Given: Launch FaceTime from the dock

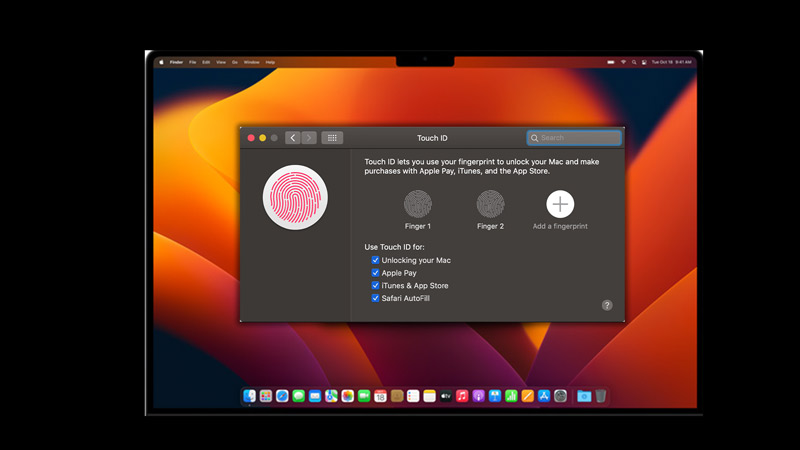Looking at the screenshot, I should [x=364, y=396].
